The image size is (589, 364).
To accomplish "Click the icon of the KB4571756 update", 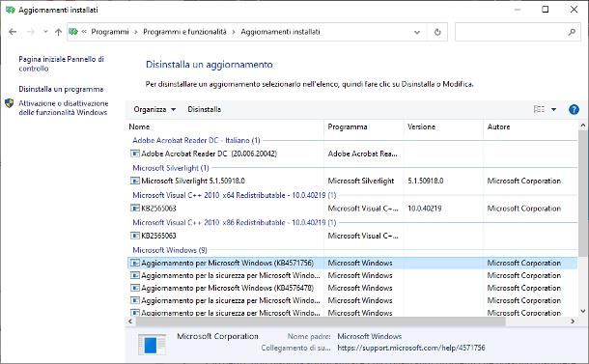I will (x=135, y=263).
